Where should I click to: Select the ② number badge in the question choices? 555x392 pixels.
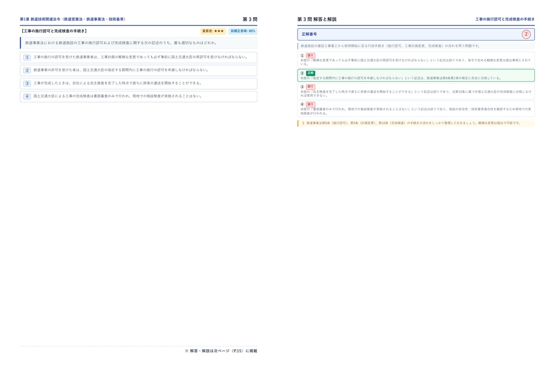[x=27, y=70]
